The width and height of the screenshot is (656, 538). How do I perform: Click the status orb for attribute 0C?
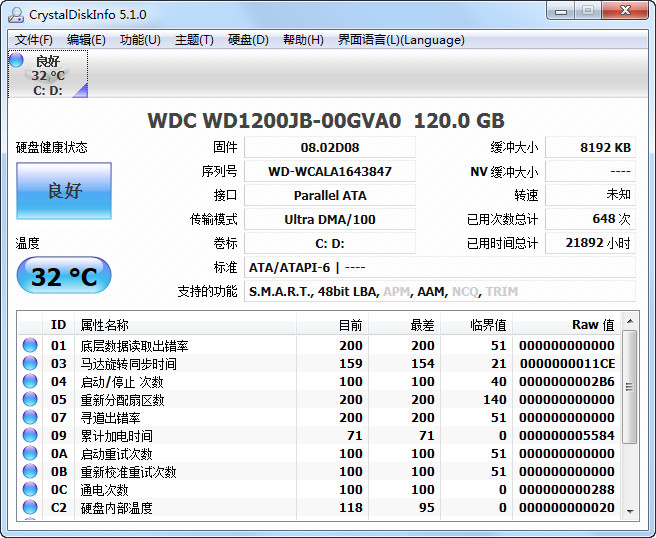click(30, 489)
